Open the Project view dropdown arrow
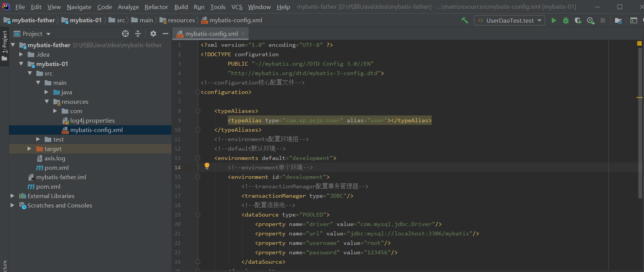Screen dimensions: 644x272 pos(48,34)
